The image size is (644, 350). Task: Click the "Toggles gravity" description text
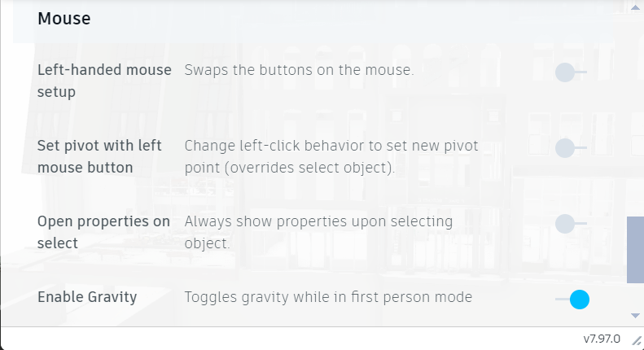click(x=327, y=297)
